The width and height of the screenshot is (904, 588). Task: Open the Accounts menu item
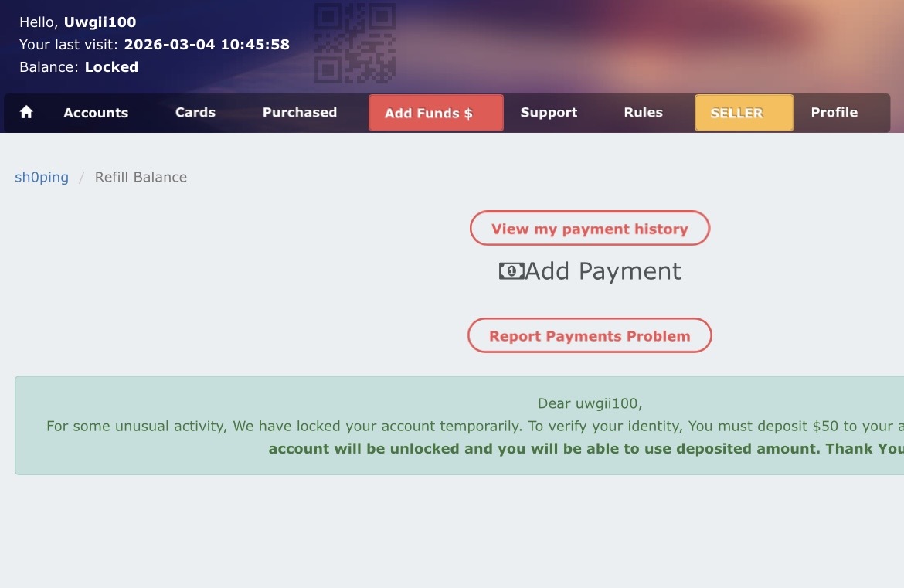96,113
